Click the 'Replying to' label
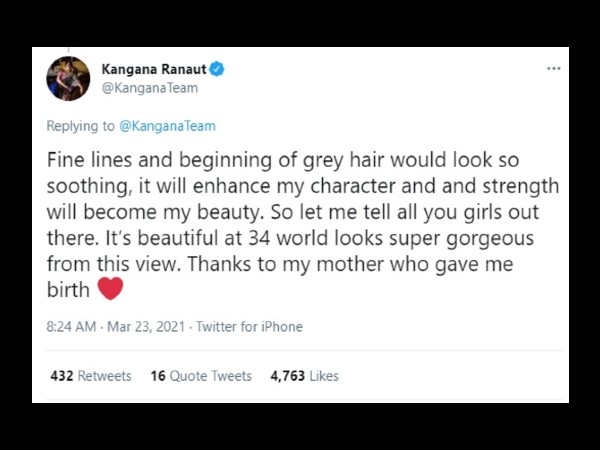This screenshot has height=450, width=600. 80,126
